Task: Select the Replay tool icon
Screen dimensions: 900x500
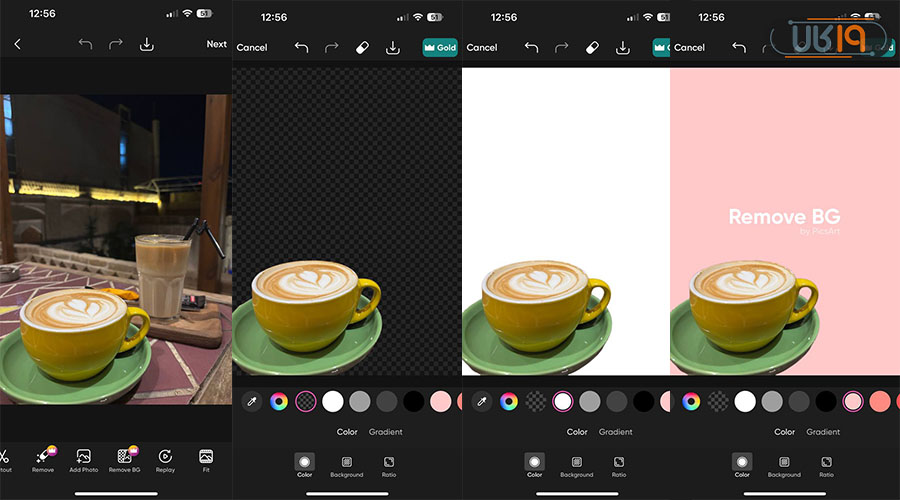Action: (x=165, y=457)
